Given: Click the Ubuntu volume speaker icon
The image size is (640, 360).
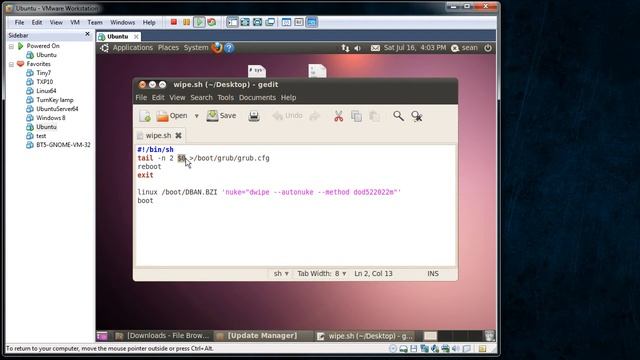Looking at the screenshot, I should tap(358, 48).
